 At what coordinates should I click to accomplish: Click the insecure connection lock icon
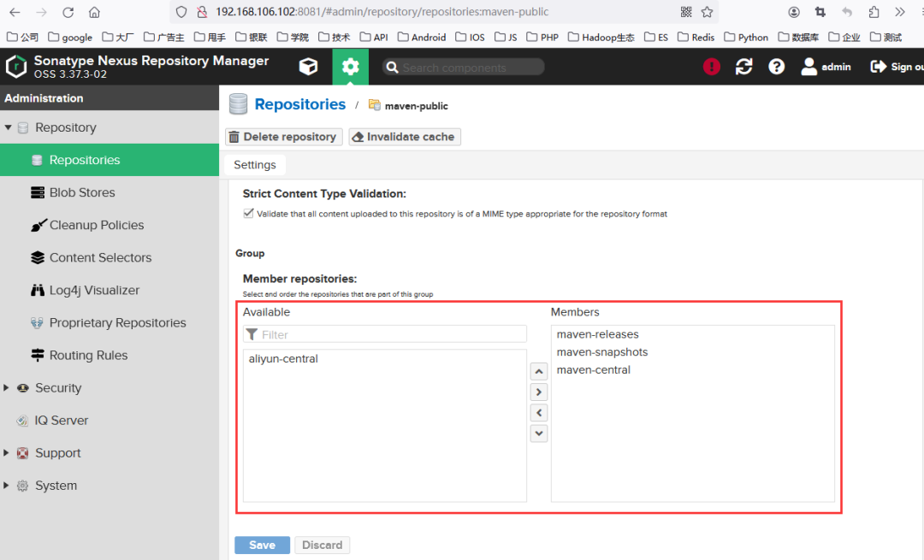point(202,12)
